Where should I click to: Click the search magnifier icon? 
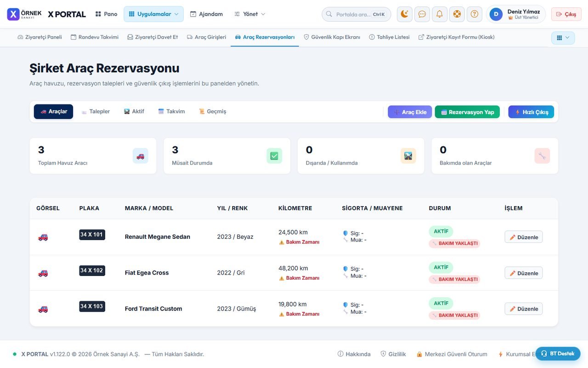329,14
